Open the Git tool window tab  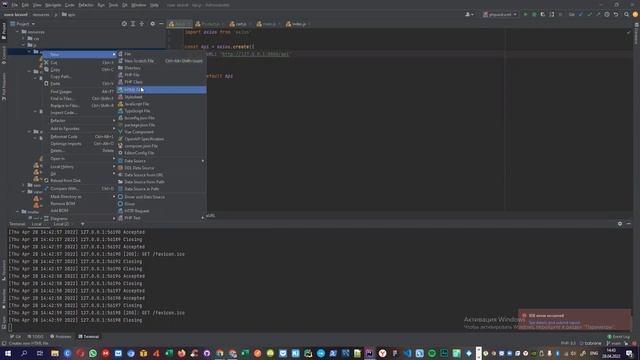pos(16,336)
